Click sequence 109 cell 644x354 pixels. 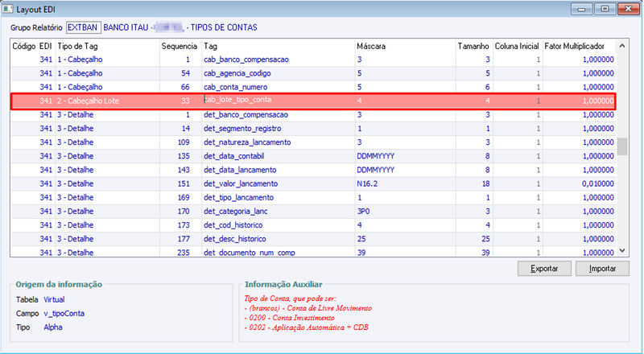tap(180, 142)
